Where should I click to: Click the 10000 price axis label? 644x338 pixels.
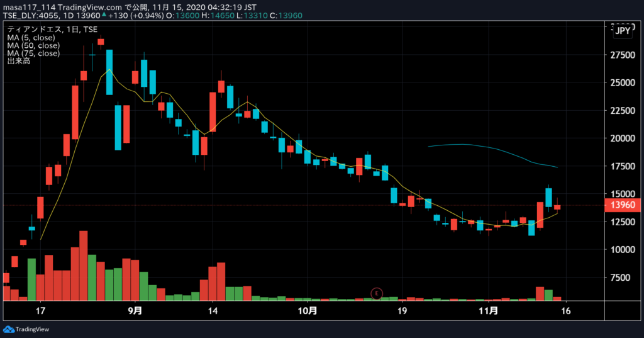click(x=623, y=250)
